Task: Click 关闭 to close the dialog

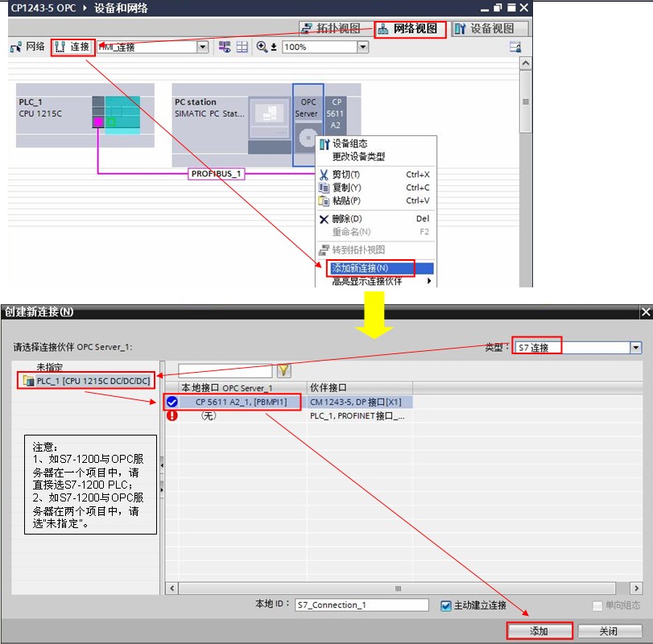Action: (x=609, y=631)
